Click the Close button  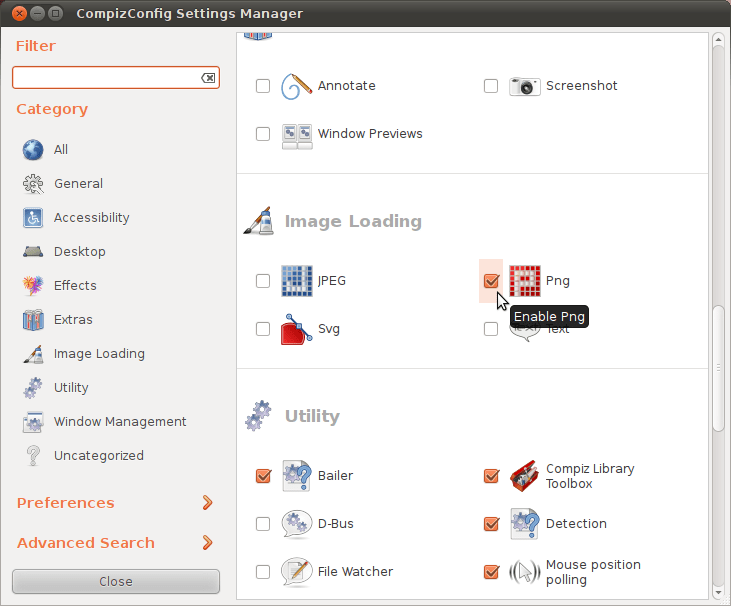[x=116, y=582]
